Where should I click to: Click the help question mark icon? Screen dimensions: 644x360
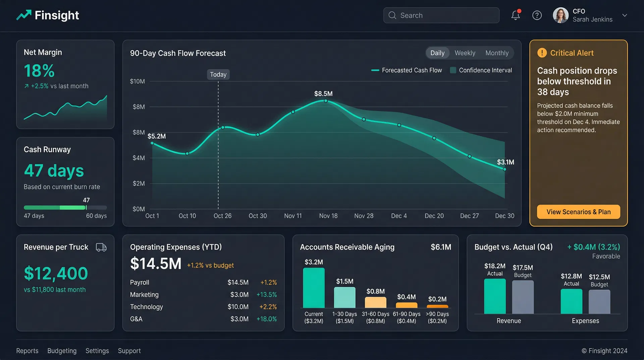click(x=537, y=15)
